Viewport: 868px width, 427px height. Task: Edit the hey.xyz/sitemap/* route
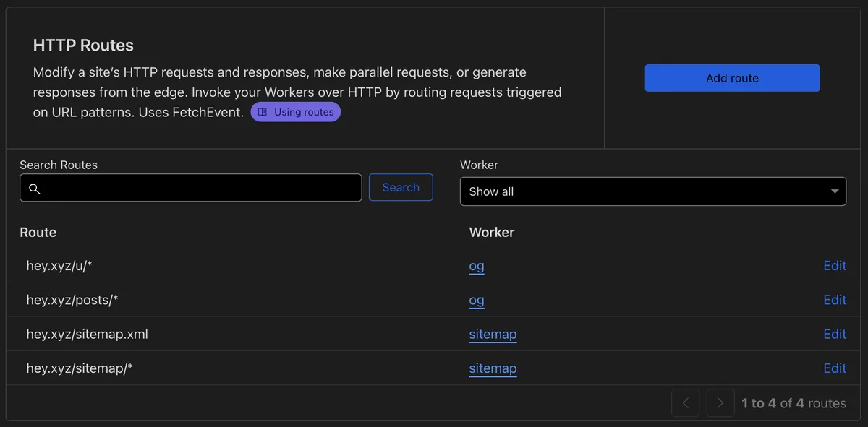click(x=834, y=368)
